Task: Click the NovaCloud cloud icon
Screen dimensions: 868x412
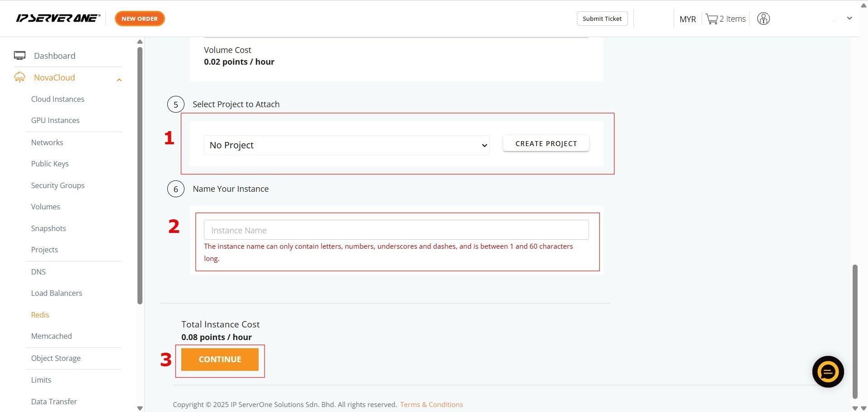Action: pos(19,77)
